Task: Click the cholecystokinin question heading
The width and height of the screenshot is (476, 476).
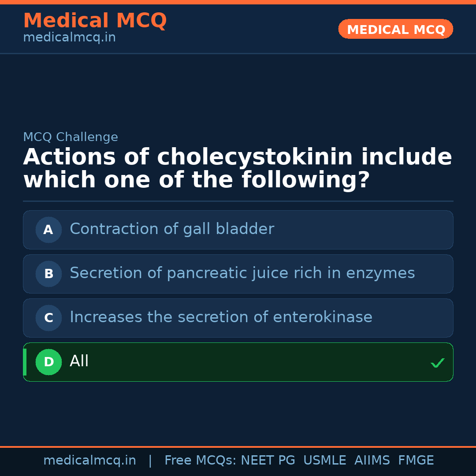Action: coord(238,169)
